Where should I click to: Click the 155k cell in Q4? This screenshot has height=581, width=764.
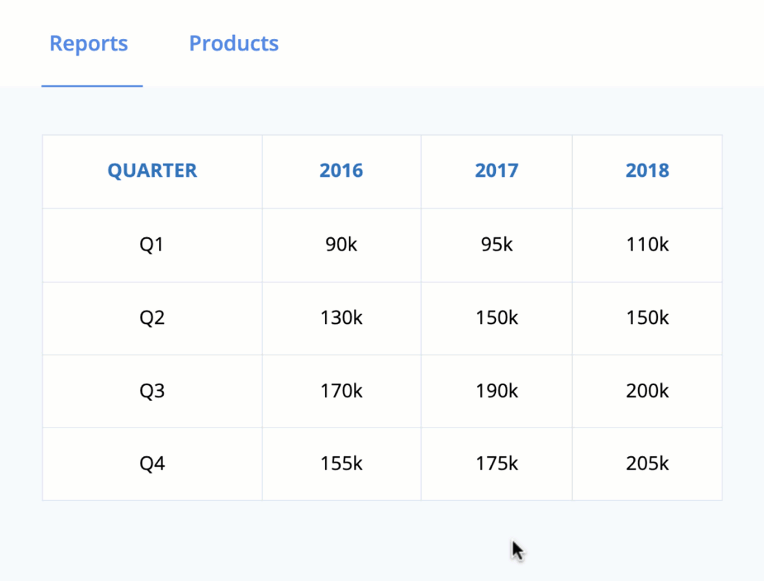point(341,464)
